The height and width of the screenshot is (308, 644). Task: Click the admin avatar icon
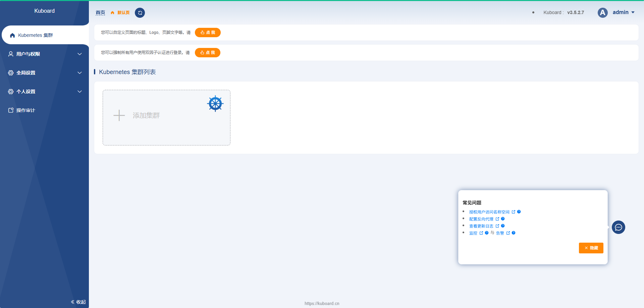point(603,13)
